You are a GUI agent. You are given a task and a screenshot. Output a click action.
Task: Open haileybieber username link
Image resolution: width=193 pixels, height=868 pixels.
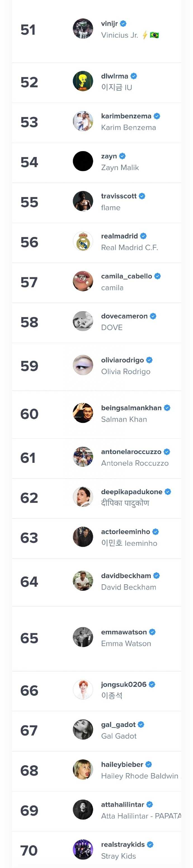pyautogui.click(x=122, y=765)
